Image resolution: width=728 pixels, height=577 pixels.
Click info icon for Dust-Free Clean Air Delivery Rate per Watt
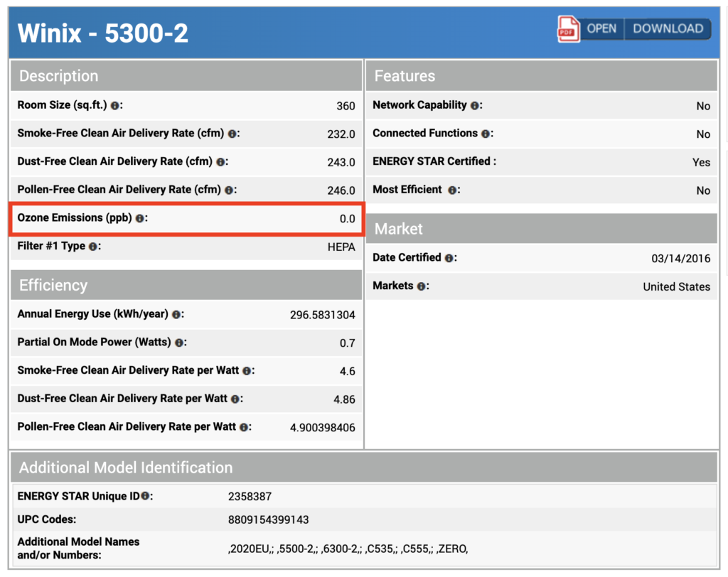click(235, 399)
